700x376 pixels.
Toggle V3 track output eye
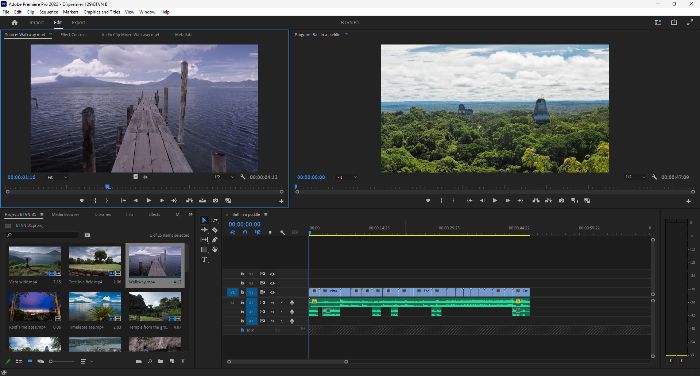[x=272, y=274]
